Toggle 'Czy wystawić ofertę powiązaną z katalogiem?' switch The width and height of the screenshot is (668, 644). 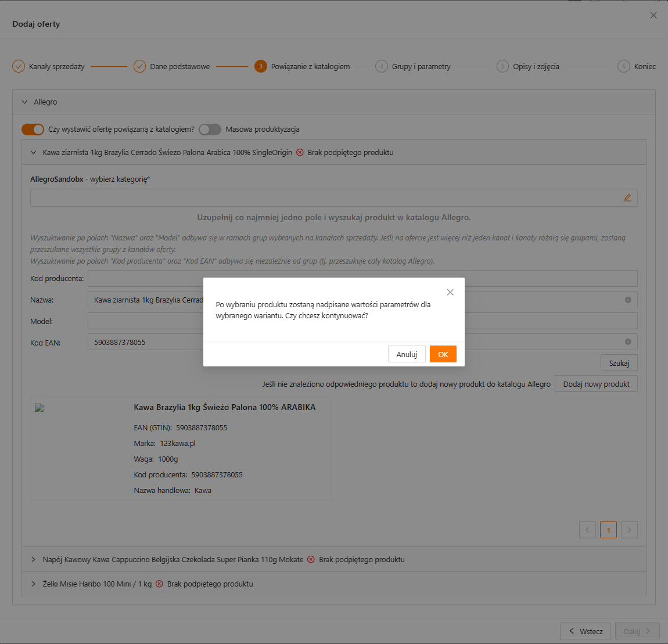(x=33, y=129)
